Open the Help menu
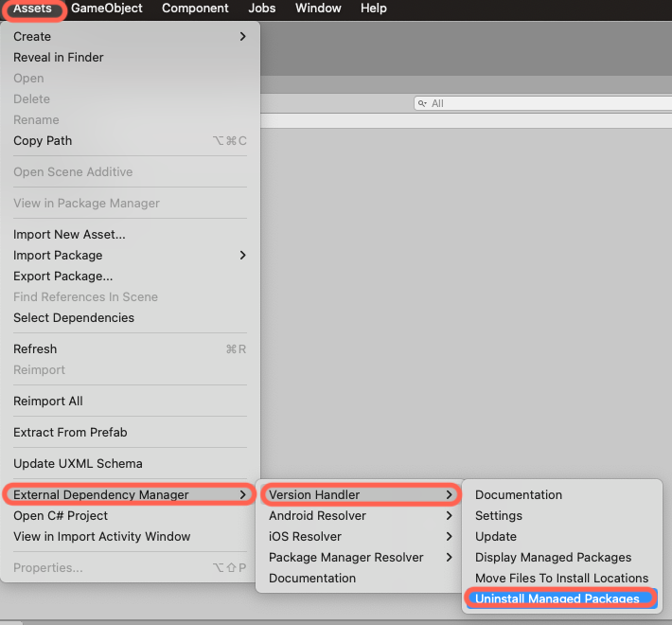 [373, 9]
